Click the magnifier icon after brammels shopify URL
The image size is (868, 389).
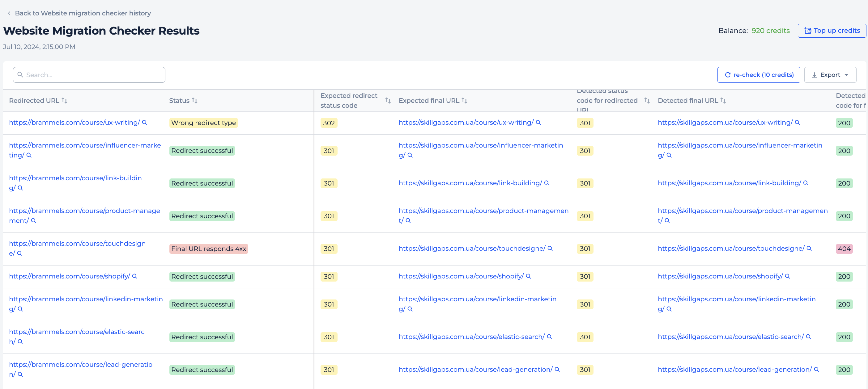click(x=135, y=276)
